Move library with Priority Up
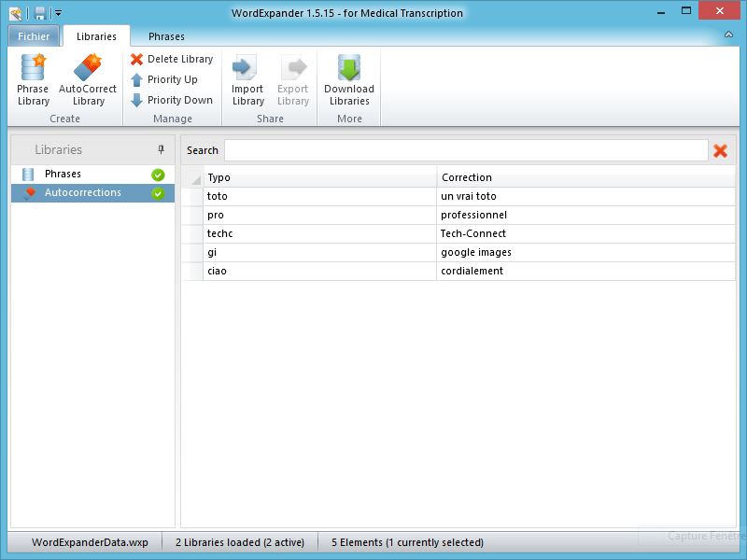 pos(164,79)
